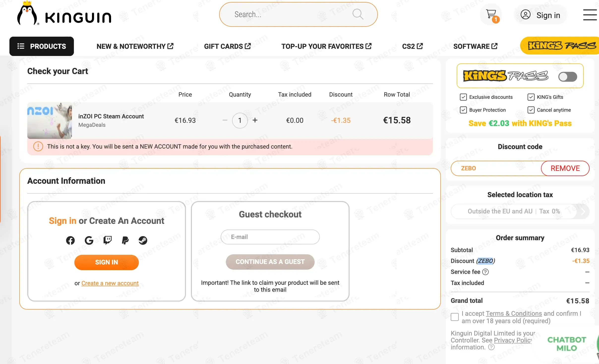This screenshot has width=599, height=364.
Task: Enable the KING's Pass toggle
Action: click(568, 77)
